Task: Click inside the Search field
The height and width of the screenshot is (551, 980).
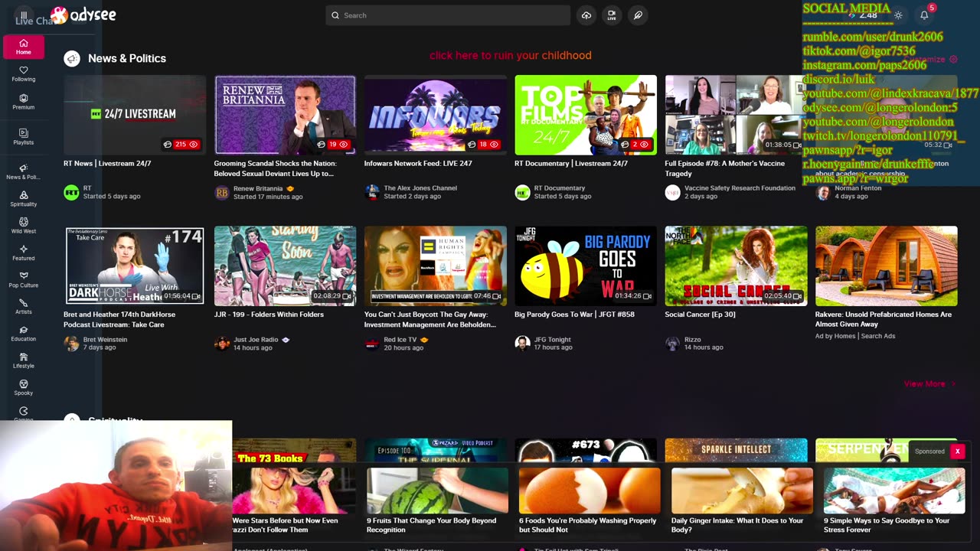Action: click(448, 15)
